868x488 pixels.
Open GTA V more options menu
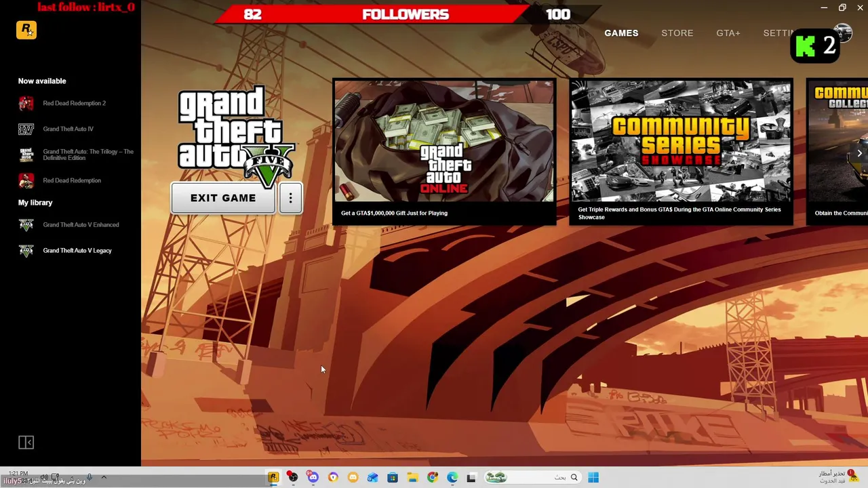point(290,198)
